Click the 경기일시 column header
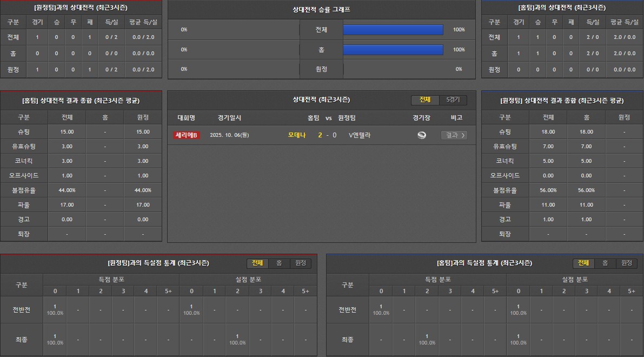The width and height of the screenshot is (644, 357). point(229,118)
